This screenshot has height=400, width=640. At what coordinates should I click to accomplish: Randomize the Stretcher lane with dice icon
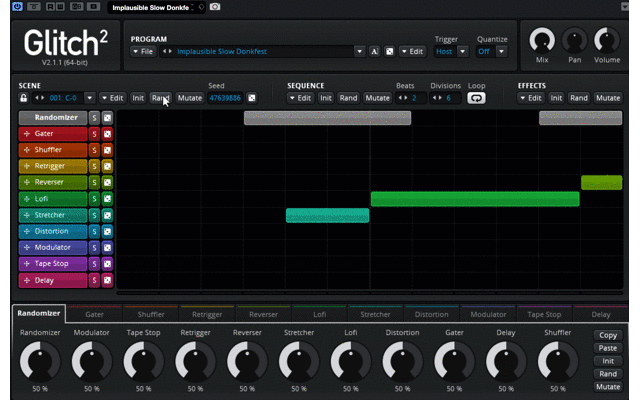pos(107,215)
